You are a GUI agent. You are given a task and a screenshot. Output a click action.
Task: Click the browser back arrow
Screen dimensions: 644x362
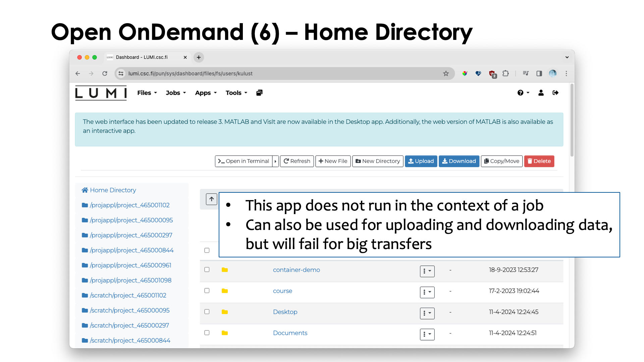pos(78,73)
